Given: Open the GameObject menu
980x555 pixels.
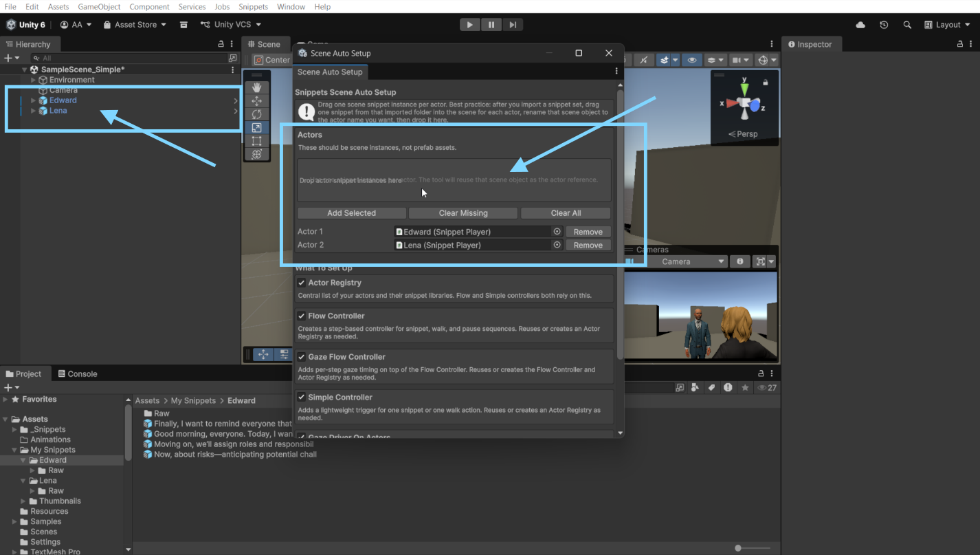Looking at the screenshot, I should [99, 7].
